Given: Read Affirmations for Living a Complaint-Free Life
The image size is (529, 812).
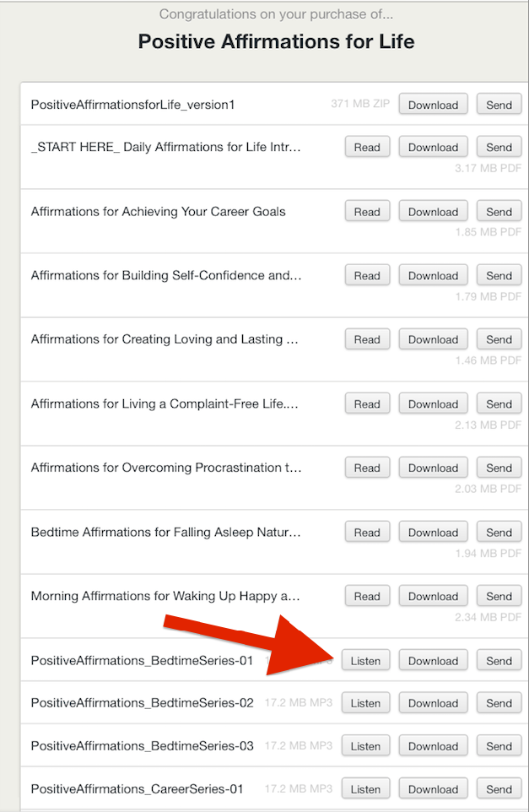Looking at the screenshot, I should point(367,404).
